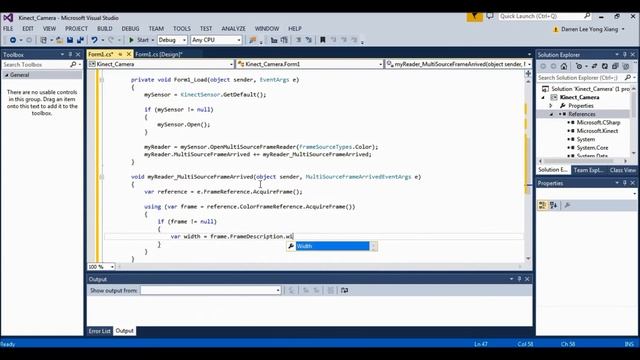Click Solution Explorer Home icon

tap(564, 66)
